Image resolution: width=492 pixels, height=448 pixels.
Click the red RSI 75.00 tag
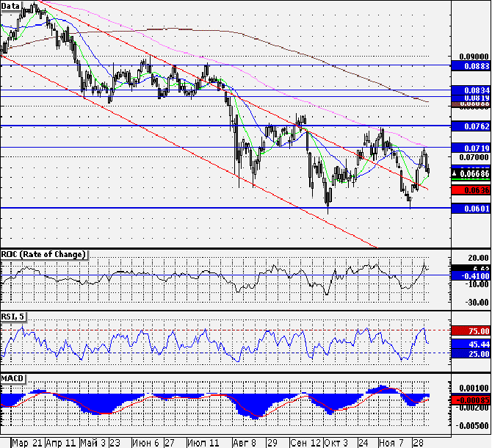(x=471, y=331)
